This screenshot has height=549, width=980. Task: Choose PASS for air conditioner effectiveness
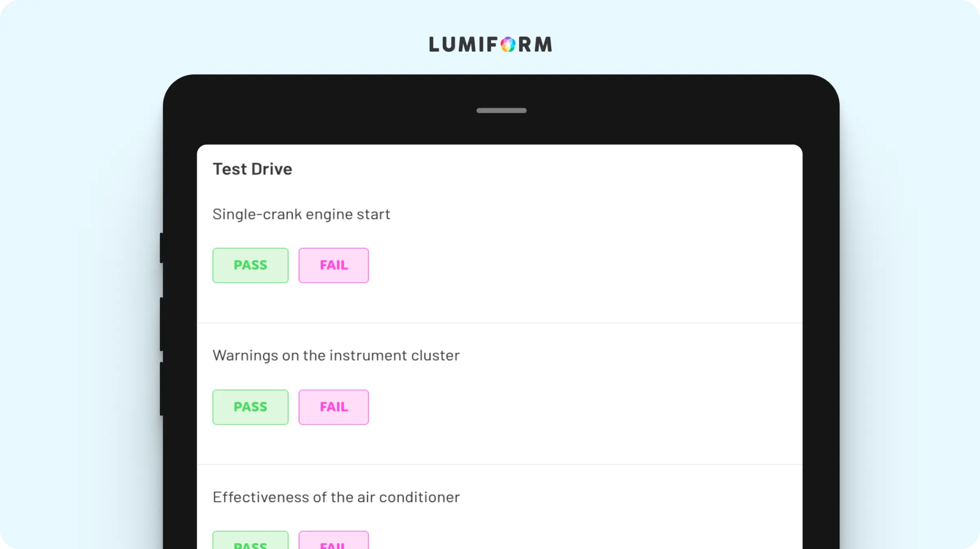click(x=250, y=540)
